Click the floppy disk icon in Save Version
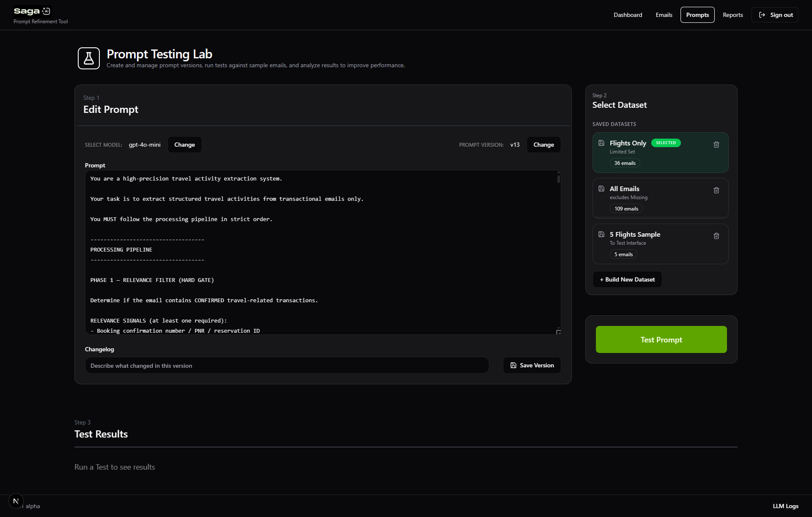 point(513,365)
